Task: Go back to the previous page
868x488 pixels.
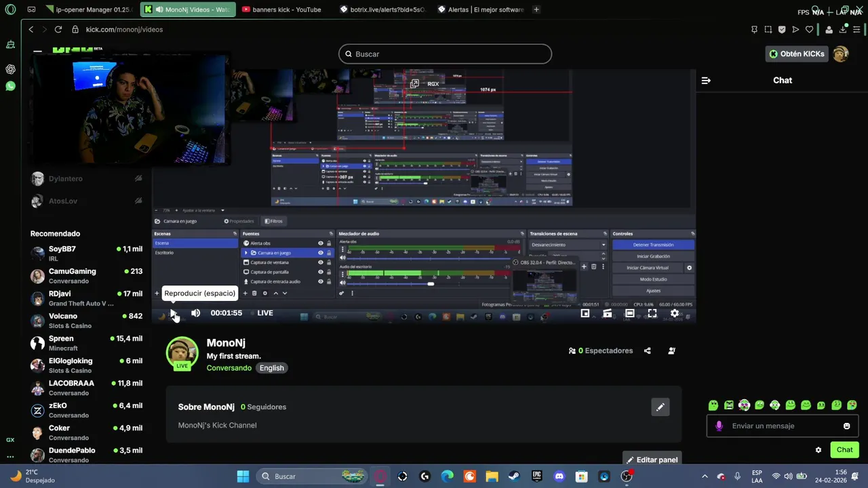Action: pos(31,29)
